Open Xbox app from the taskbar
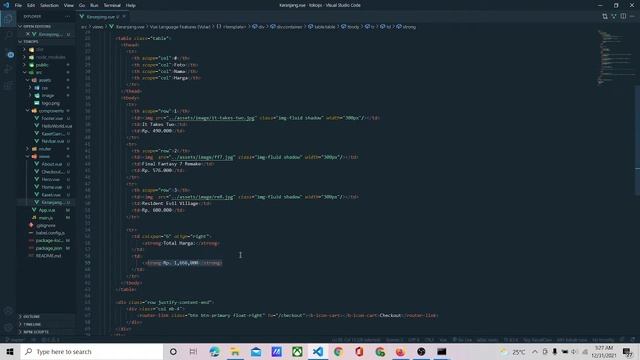The width and height of the screenshot is (640, 360). click(297, 351)
